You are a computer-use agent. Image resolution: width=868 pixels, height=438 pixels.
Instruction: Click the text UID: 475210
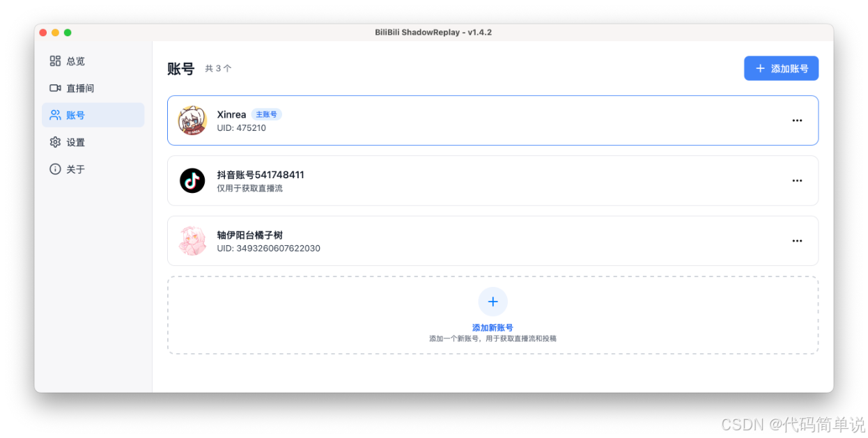point(241,128)
